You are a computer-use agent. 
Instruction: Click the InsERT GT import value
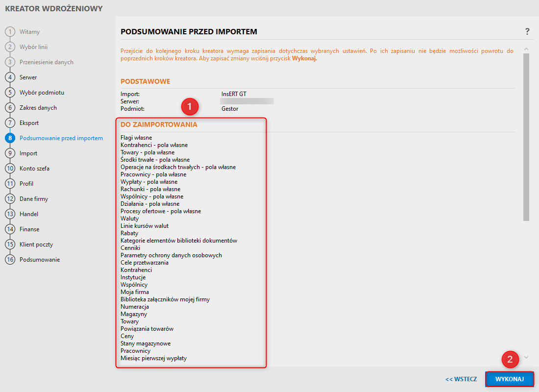[234, 94]
